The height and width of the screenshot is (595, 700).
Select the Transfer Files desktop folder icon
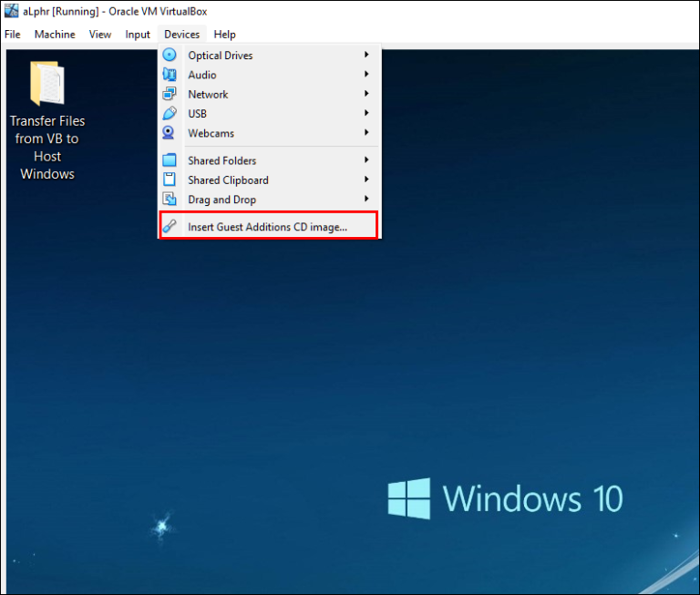47,84
